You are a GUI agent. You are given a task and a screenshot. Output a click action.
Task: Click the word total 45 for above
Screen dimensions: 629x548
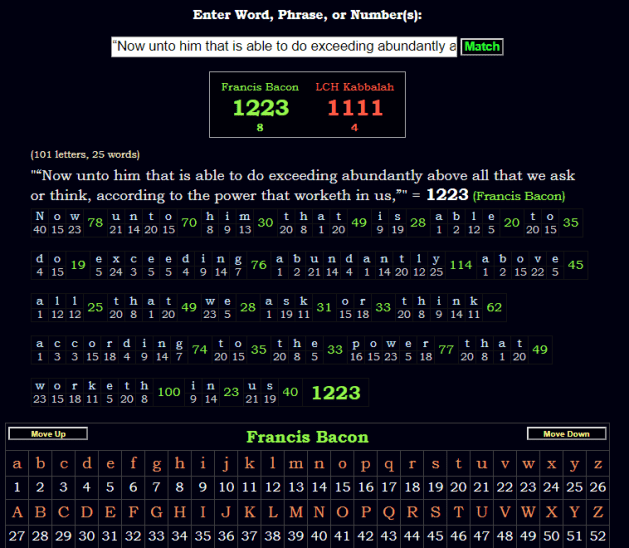pos(575,265)
